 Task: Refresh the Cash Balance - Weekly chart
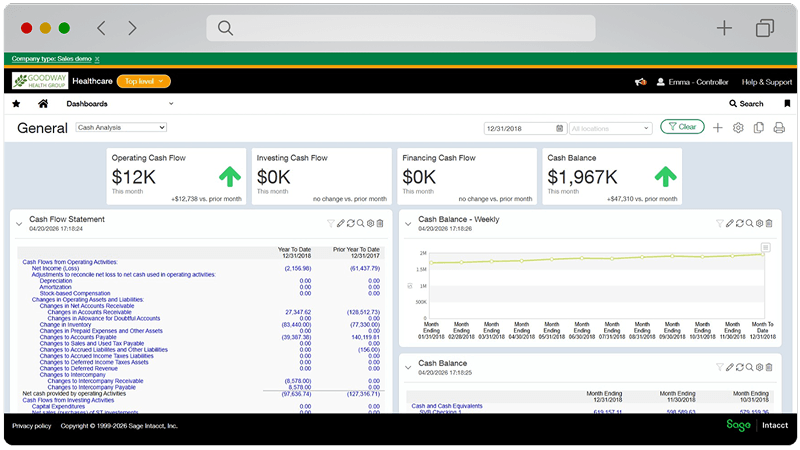(x=740, y=223)
